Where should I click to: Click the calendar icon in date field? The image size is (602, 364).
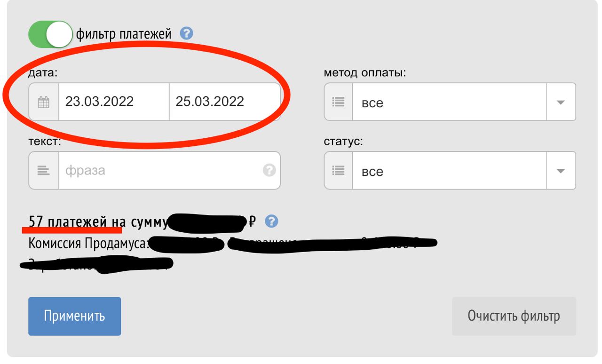[x=44, y=102]
